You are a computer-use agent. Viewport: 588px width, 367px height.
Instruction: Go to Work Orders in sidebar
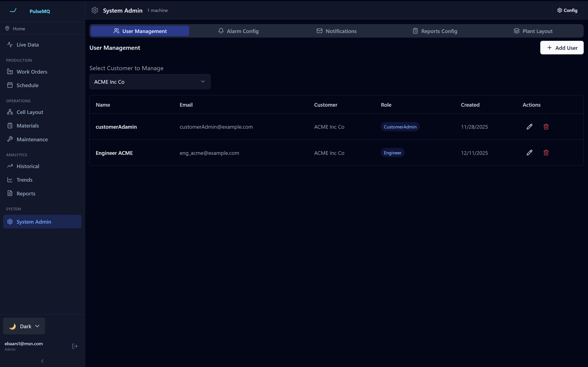click(32, 72)
